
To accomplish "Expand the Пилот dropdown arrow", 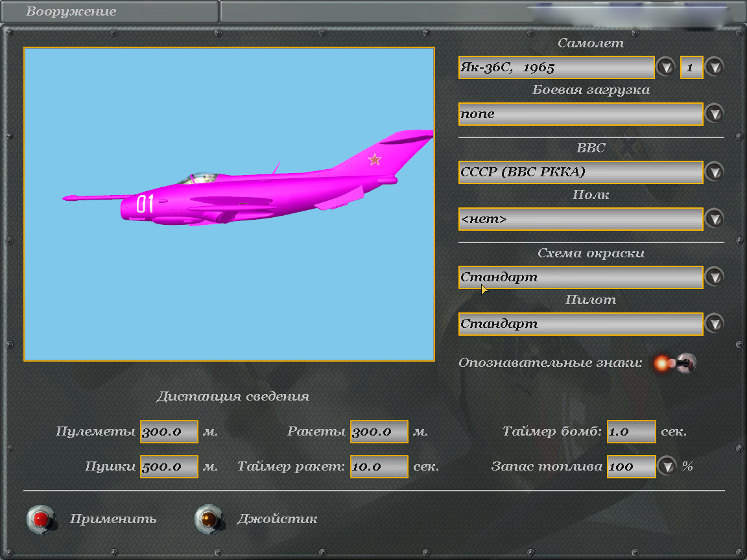I will (x=714, y=324).
